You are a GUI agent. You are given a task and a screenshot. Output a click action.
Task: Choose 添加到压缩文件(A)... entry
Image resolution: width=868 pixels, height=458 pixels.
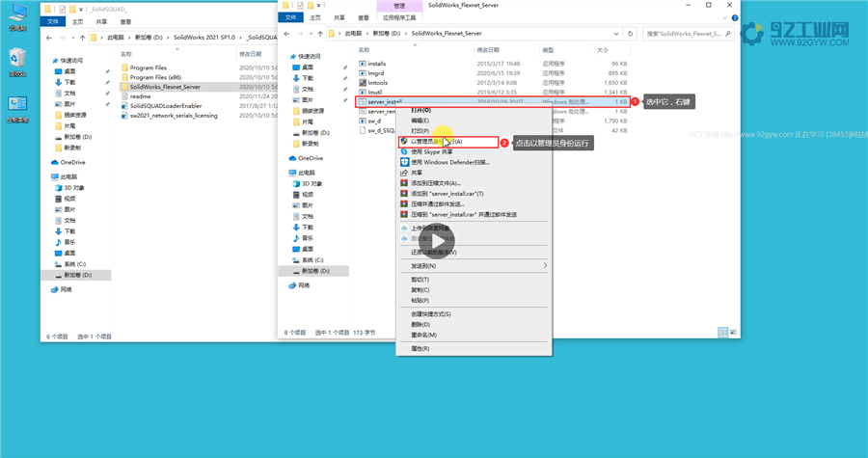435,183
